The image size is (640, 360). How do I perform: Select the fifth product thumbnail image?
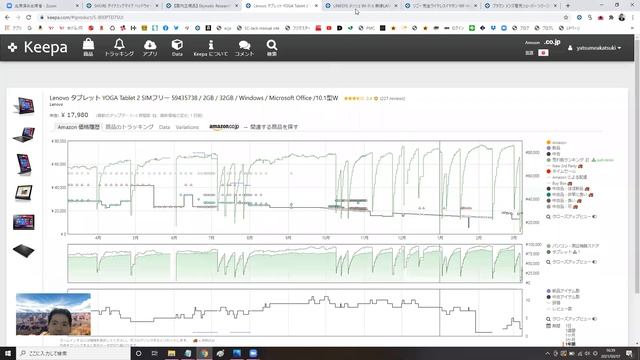(24, 222)
